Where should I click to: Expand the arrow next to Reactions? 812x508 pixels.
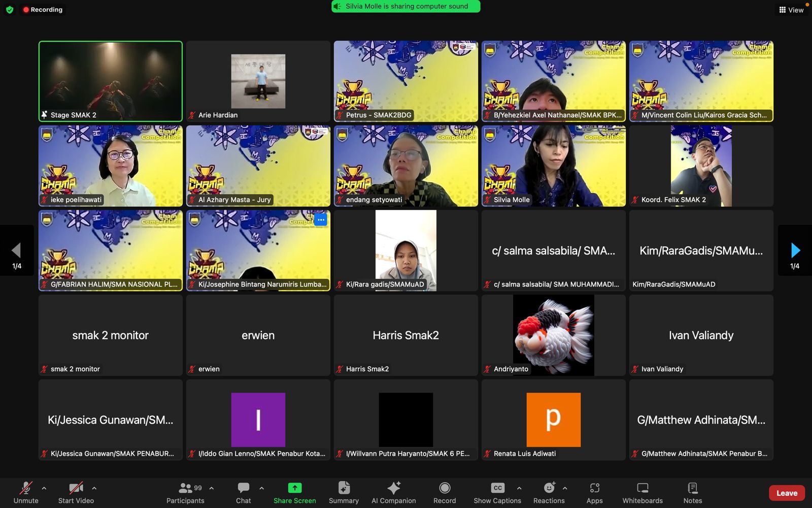pos(565,488)
